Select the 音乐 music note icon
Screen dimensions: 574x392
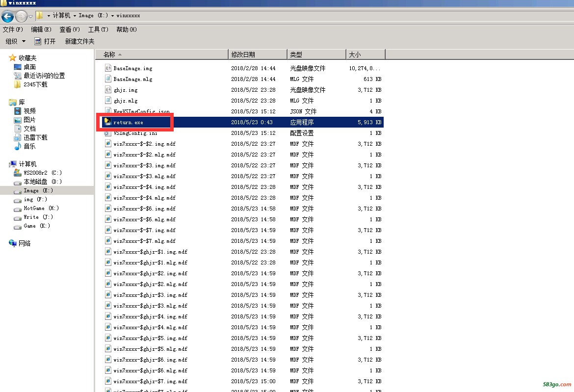tap(18, 146)
